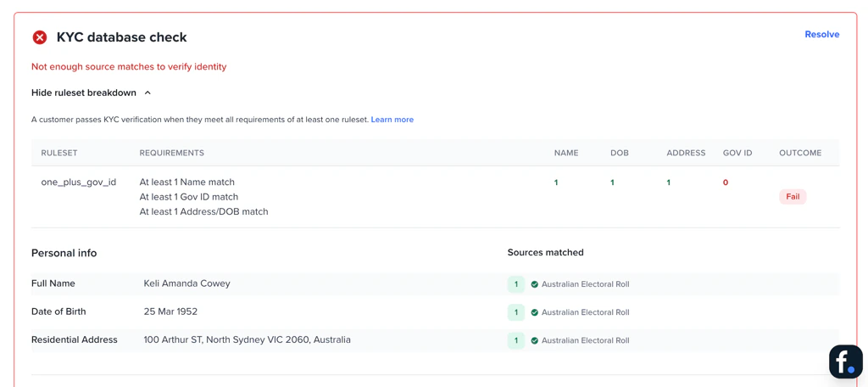Click Hide ruleset breakdown label
Viewport: 868px width, 387px height.
pyautogui.click(x=84, y=93)
